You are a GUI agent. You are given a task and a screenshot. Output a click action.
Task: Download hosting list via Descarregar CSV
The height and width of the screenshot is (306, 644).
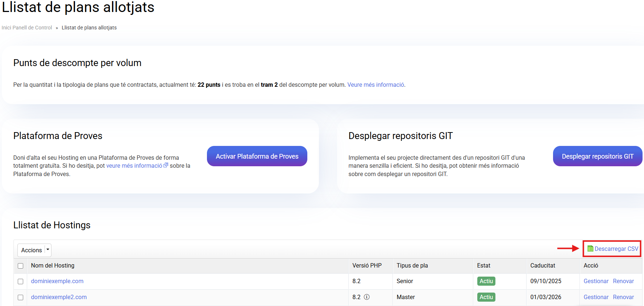(616, 249)
